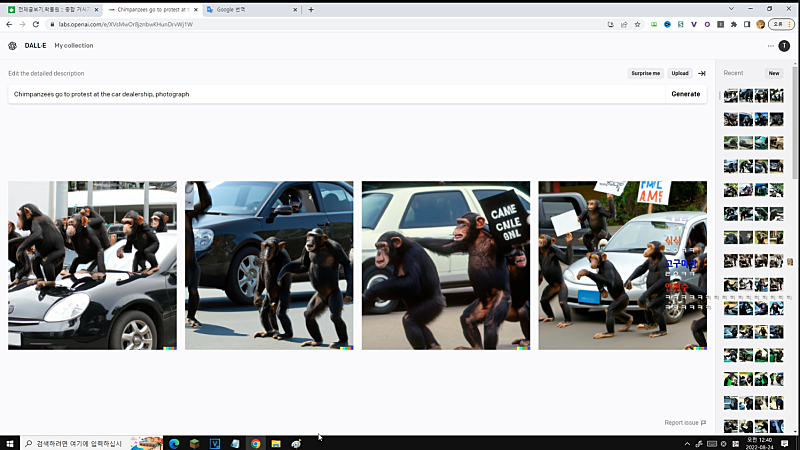
Task: Click the OpenAI logo icon
Action: [12, 45]
